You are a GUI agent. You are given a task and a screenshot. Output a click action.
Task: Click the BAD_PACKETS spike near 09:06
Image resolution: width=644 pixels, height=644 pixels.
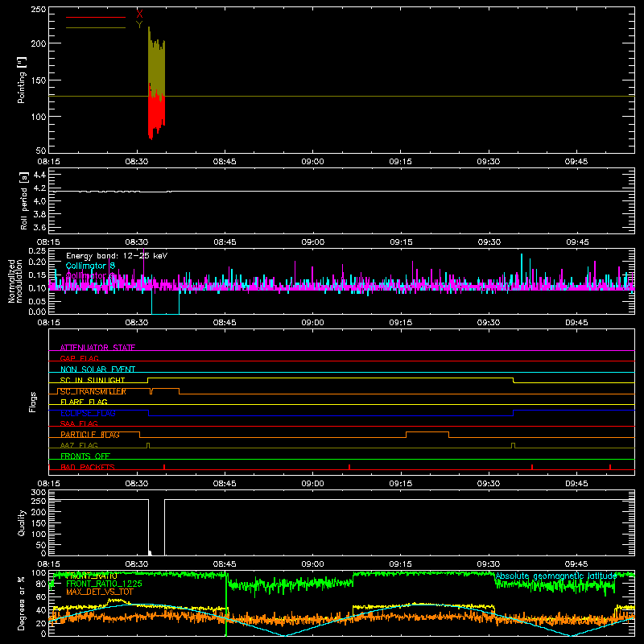coord(349,467)
